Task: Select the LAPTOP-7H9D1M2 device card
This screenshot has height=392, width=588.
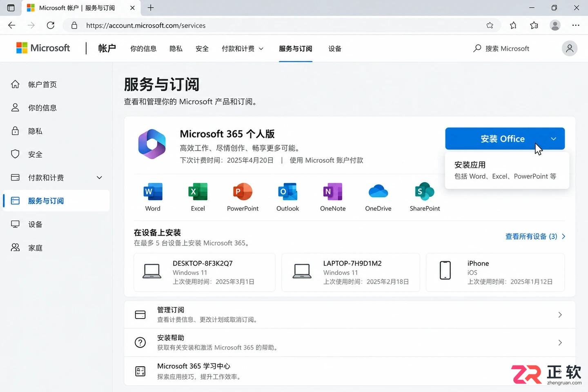Action: pos(351,272)
